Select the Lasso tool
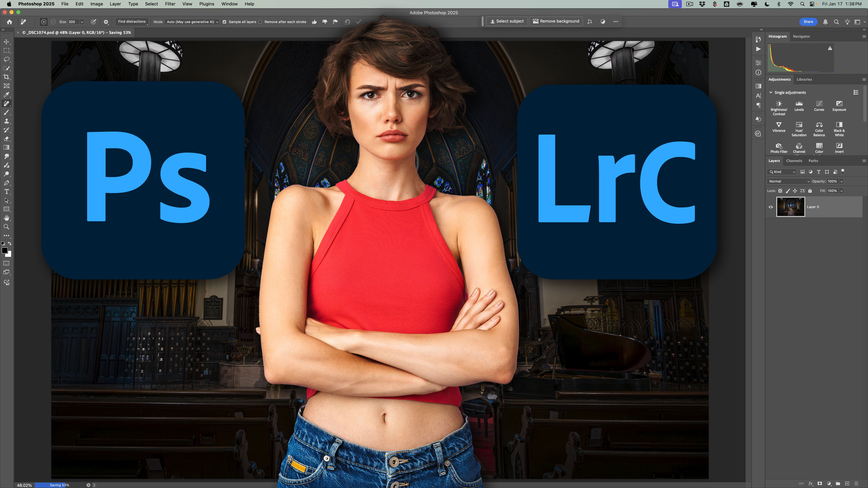The height and width of the screenshot is (488, 868). click(x=6, y=60)
